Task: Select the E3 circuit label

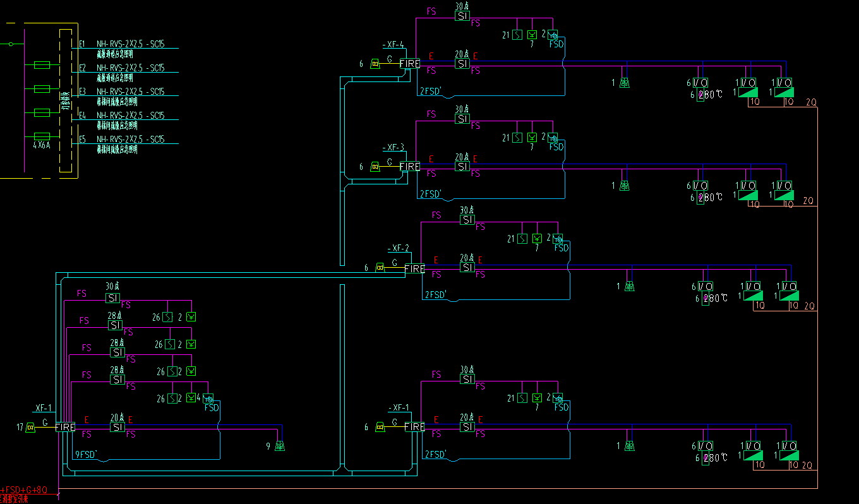Action: 82,92
